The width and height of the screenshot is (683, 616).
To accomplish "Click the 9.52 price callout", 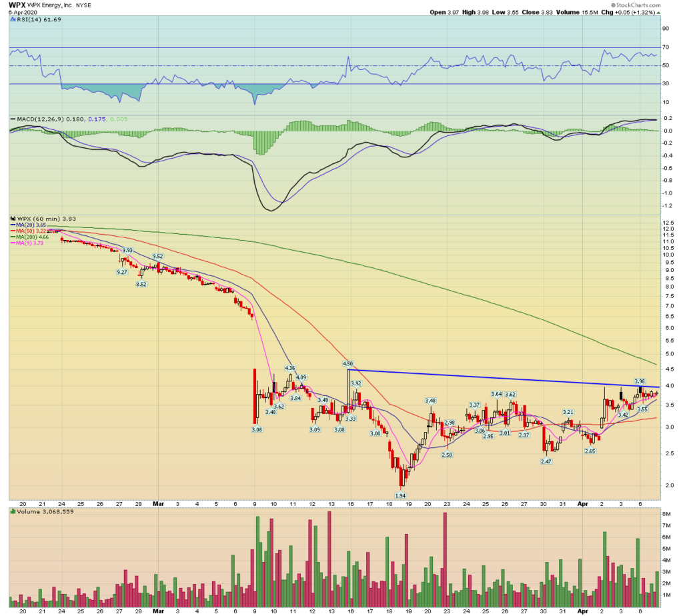I will tap(157, 257).
